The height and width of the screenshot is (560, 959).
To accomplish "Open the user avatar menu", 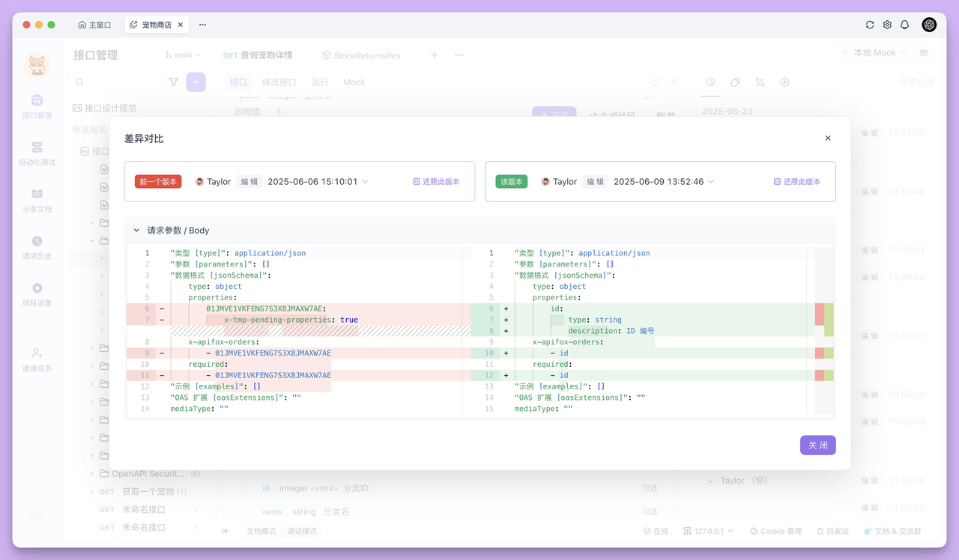I will (929, 25).
